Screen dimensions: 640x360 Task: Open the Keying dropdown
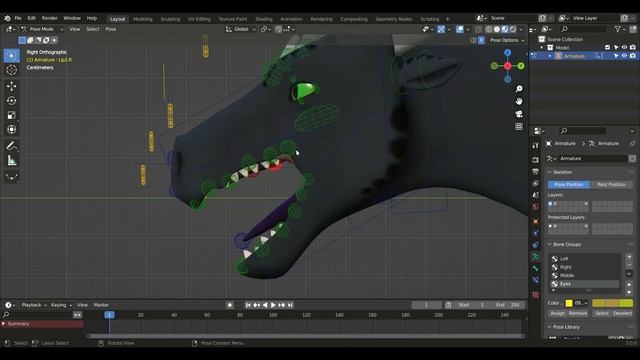pos(61,305)
